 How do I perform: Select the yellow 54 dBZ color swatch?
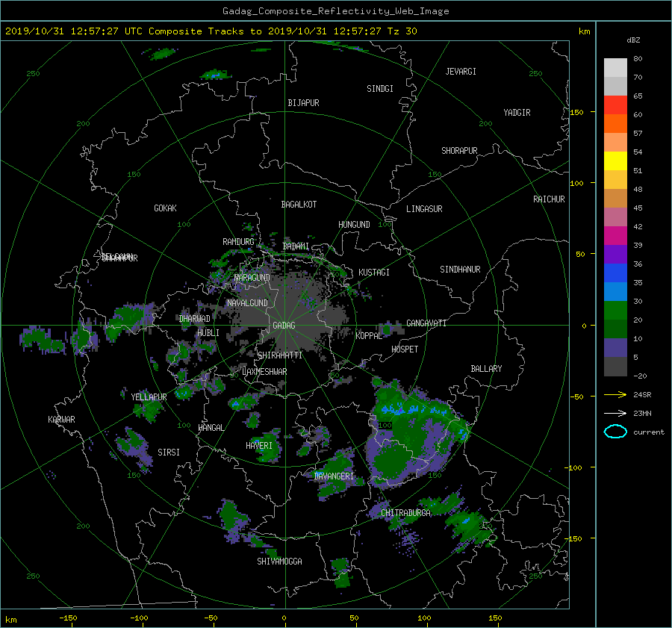point(615,161)
